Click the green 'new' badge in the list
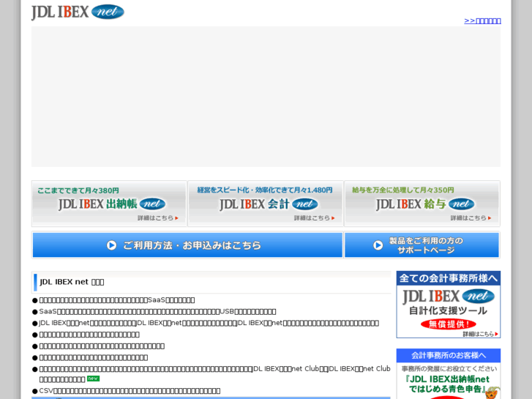Screen dimensions: 532x399 pos(94,379)
